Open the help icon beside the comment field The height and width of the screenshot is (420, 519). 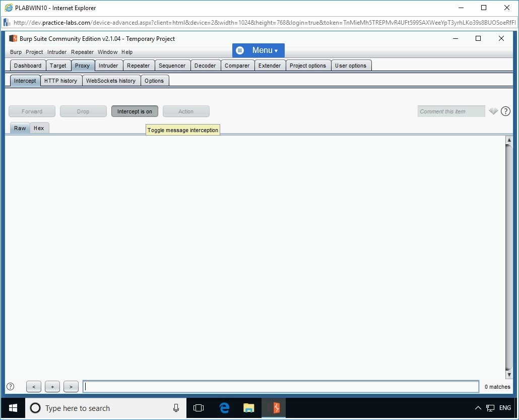(505, 111)
